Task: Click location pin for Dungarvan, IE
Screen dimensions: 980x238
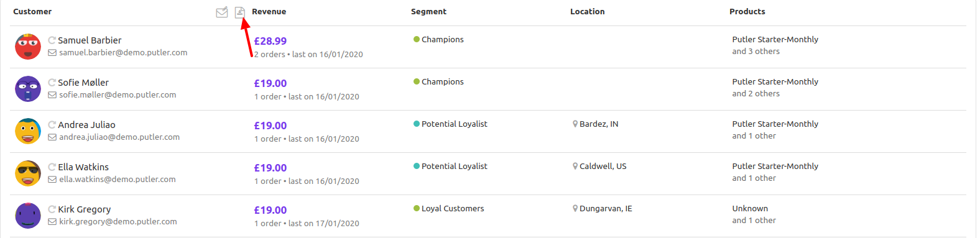Action: click(575, 209)
